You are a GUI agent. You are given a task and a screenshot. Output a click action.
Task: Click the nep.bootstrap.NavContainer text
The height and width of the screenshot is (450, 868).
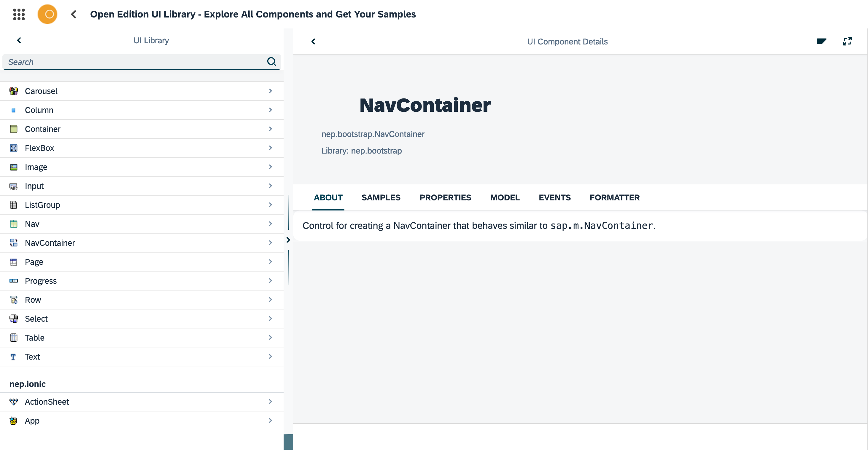tap(373, 134)
